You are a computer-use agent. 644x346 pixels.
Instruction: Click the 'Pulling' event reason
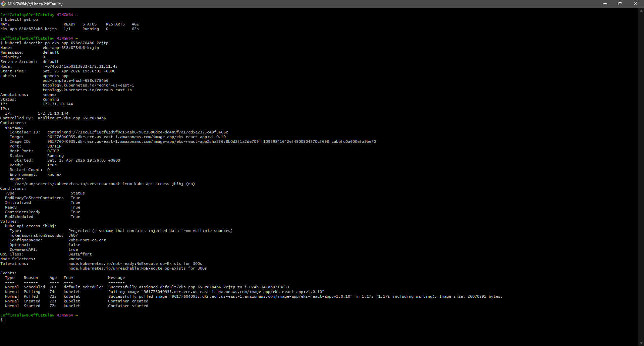click(32, 292)
